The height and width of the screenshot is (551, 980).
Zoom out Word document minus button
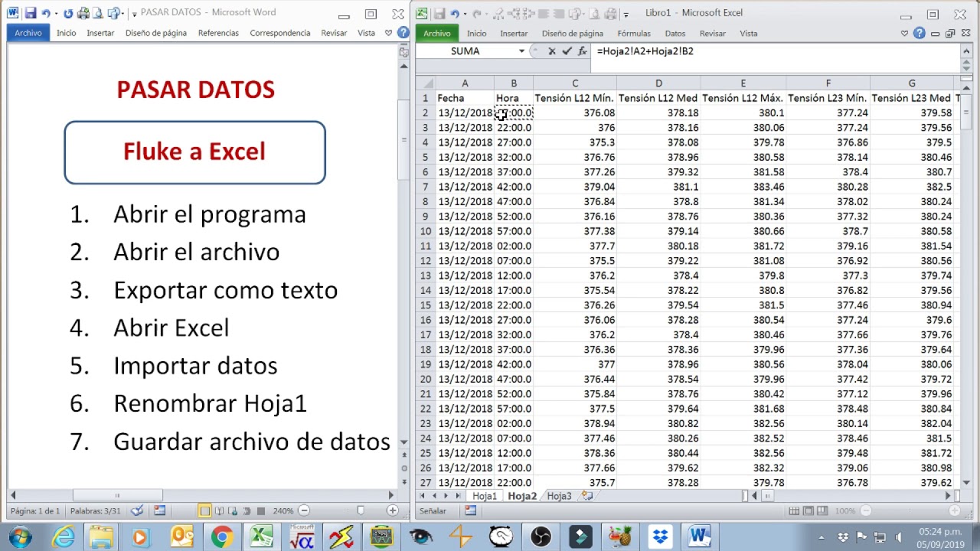[x=304, y=510]
